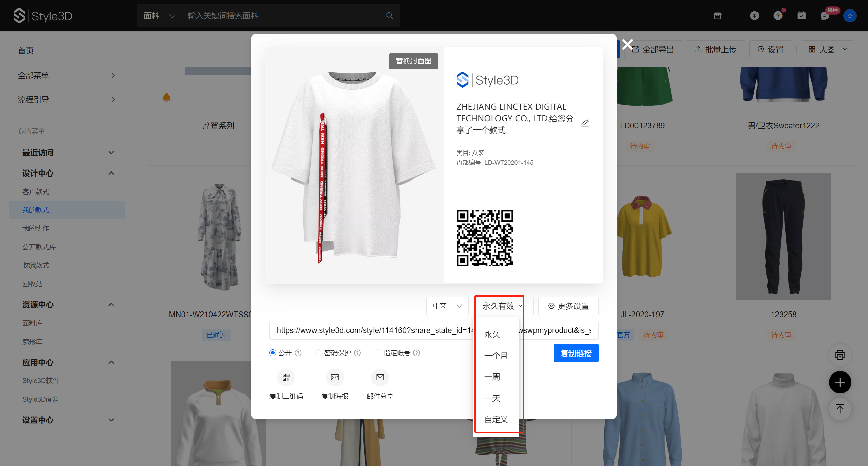Click the Style3D logo in top bar

43,16
